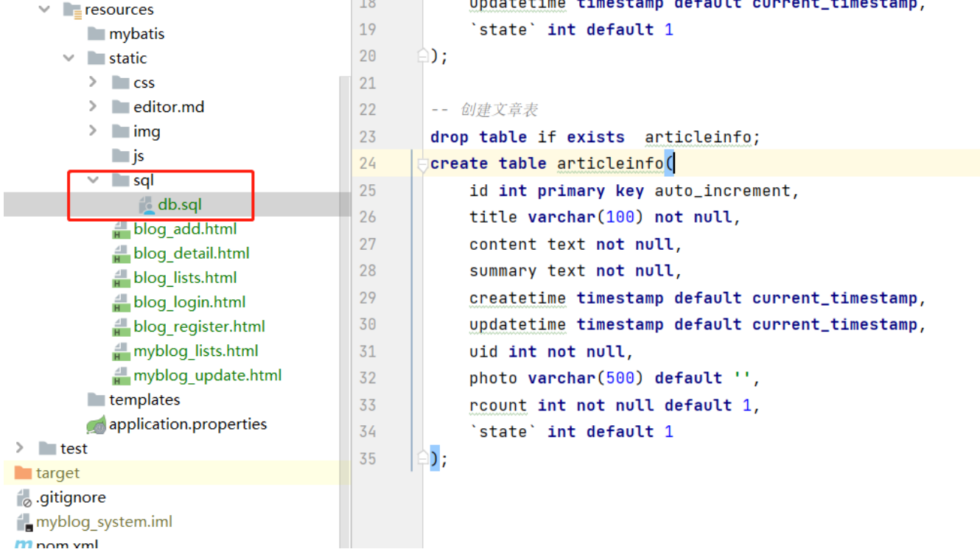This screenshot has height=552, width=980.
Task: Select the resources tree item
Action: 119,10
